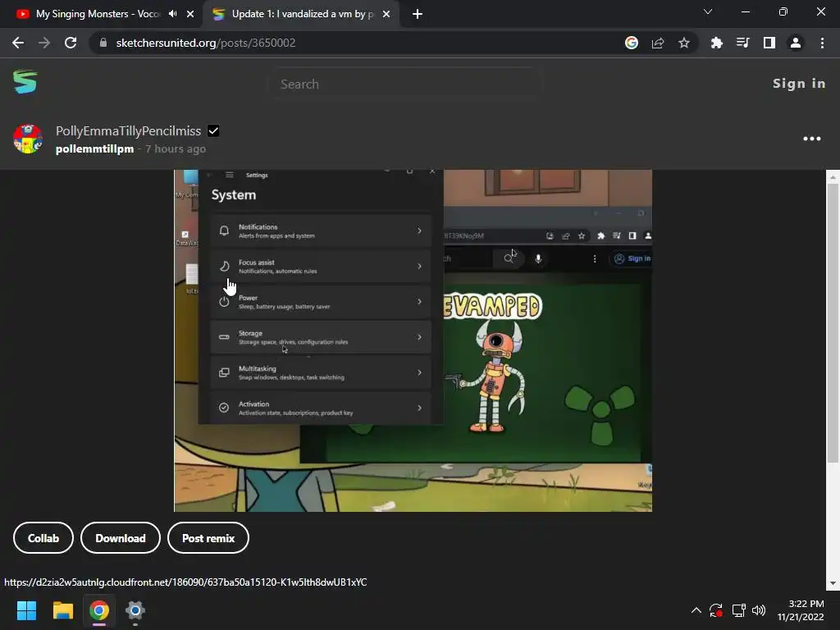This screenshot has width=840, height=630.
Task: Bookmark this page with star
Action: click(x=684, y=43)
